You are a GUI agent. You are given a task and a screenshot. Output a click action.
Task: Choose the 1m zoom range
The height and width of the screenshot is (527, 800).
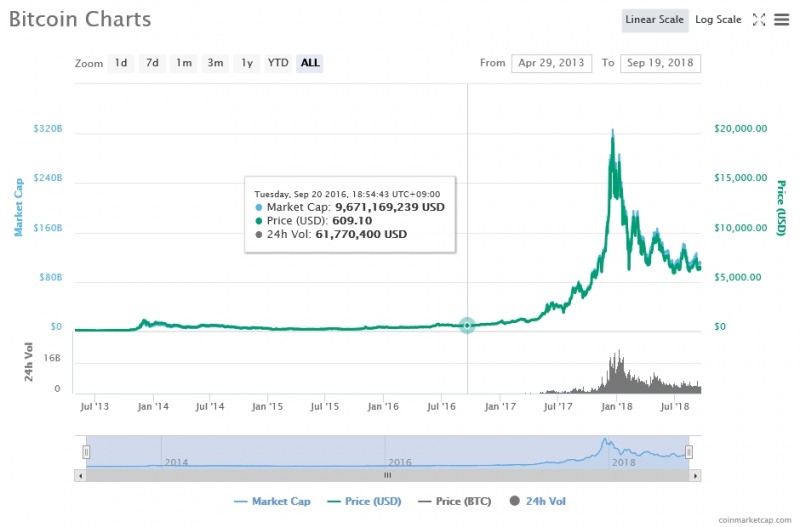[x=184, y=63]
